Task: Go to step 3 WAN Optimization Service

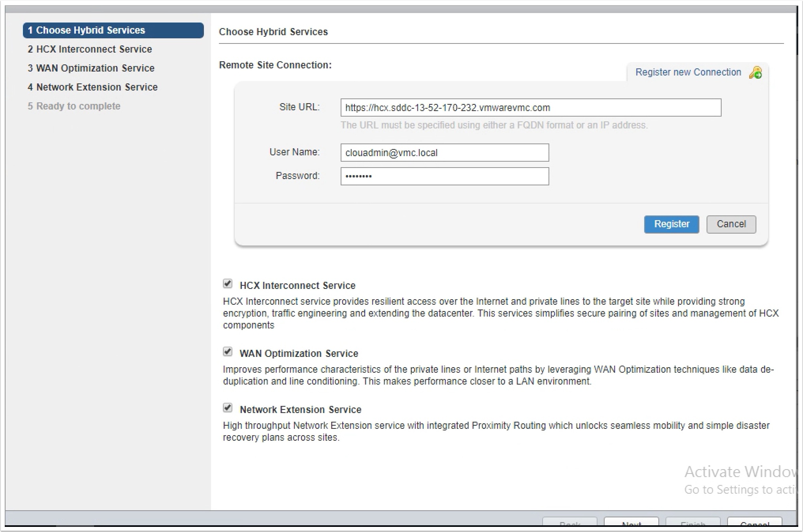Action: [91, 68]
